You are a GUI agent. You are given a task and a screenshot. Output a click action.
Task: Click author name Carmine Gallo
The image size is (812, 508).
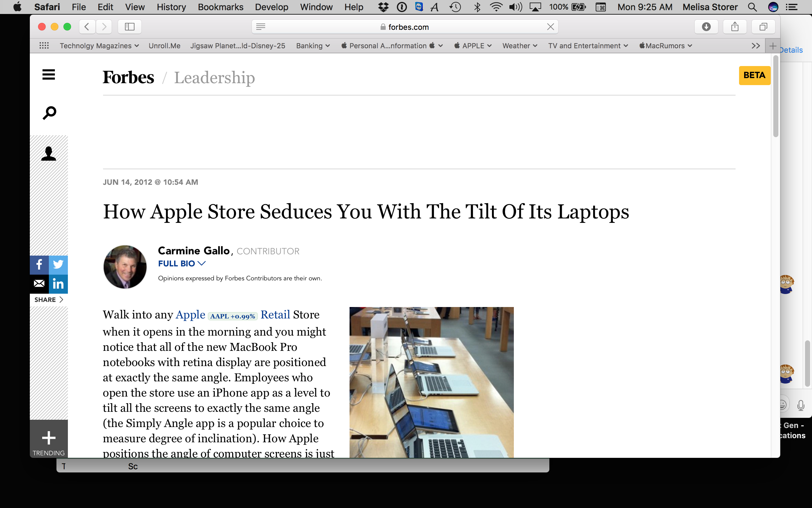coord(193,251)
